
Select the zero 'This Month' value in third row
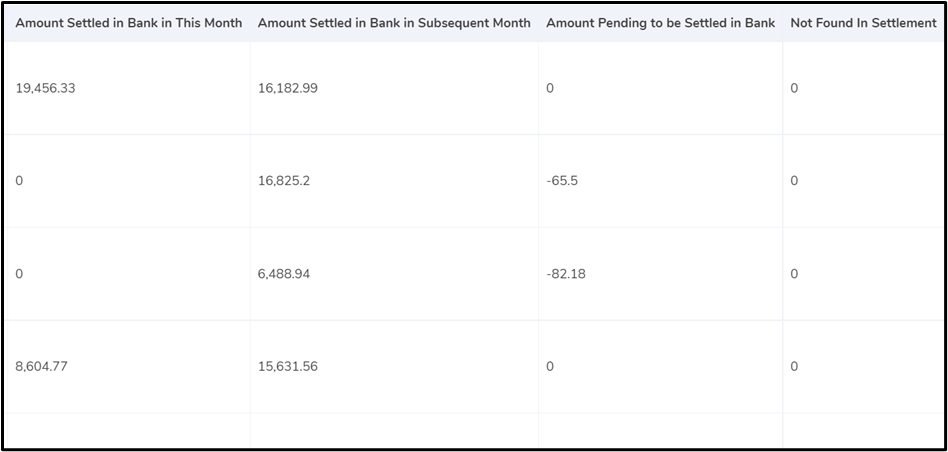coord(19,274)
